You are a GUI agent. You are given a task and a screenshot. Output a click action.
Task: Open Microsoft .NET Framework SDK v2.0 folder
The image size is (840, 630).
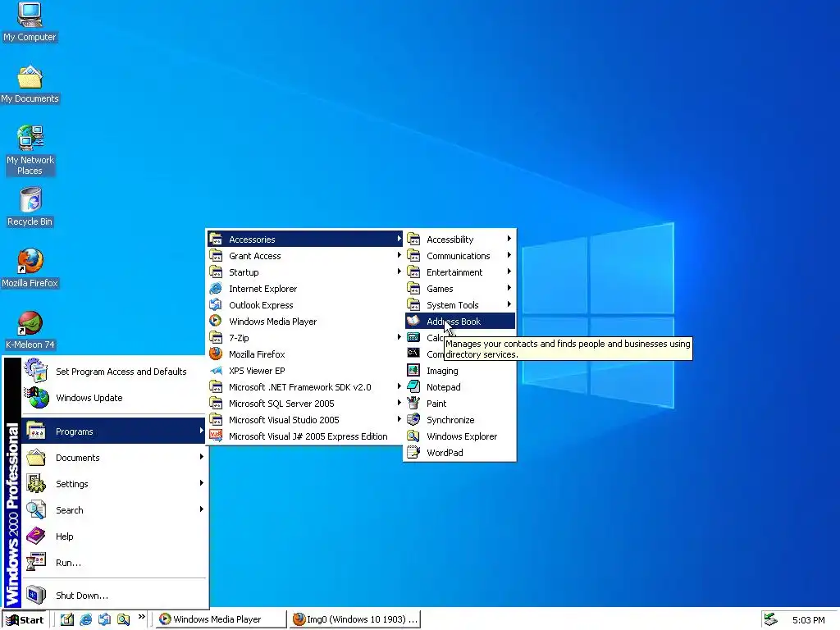click(x=304, y=387)
